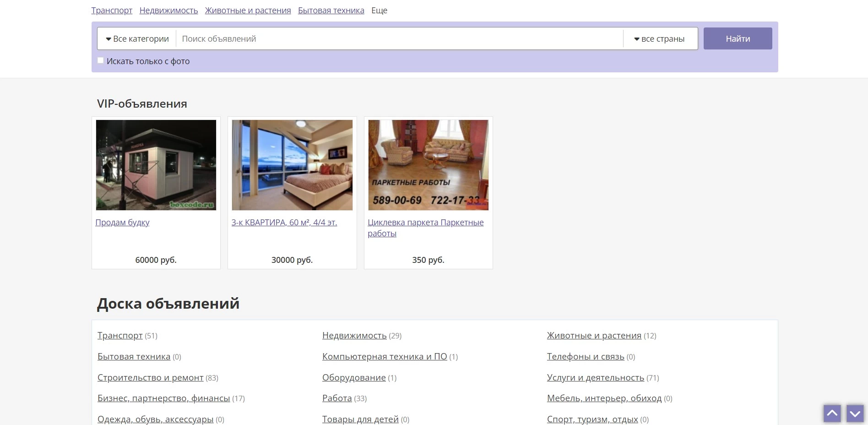Image resolution: width=868 pixels, height=425 pixels.
Task: Open the 'Продам будку' listing link
Action: pos(122,223)
